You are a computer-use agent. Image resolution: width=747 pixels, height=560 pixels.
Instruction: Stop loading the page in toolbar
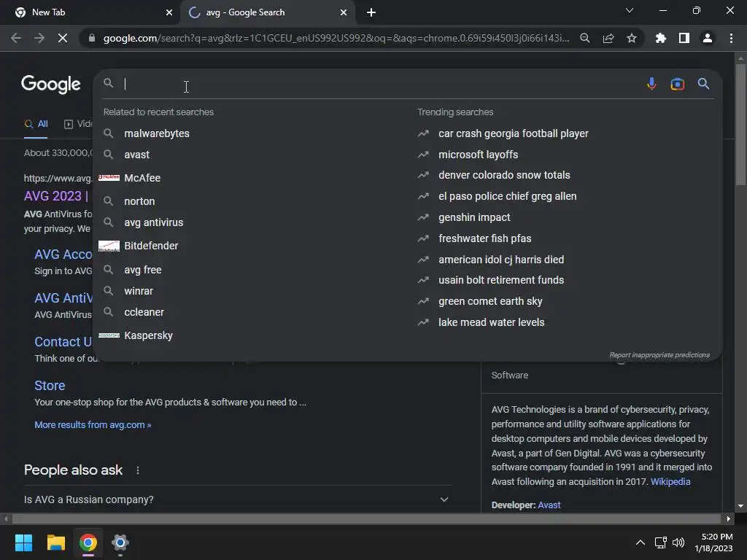pos(63,38)
